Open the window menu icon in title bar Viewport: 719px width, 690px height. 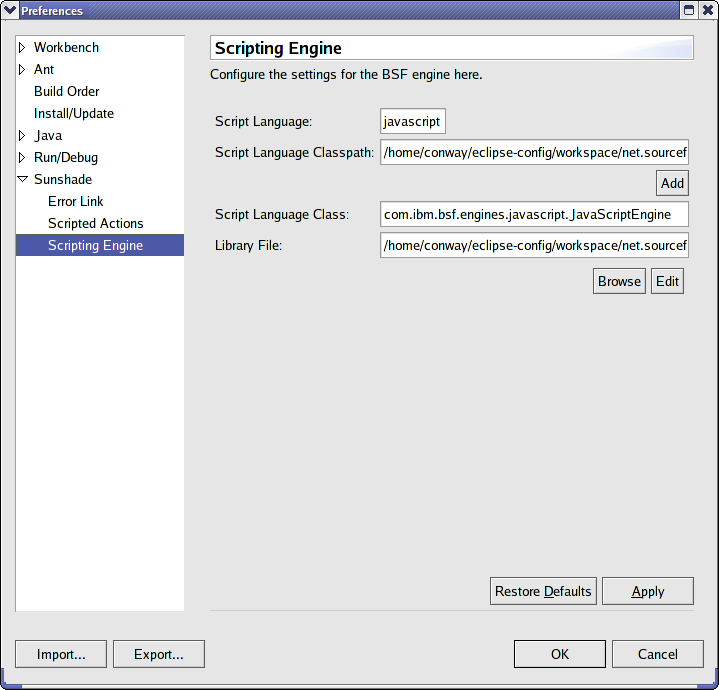(11, 10)
